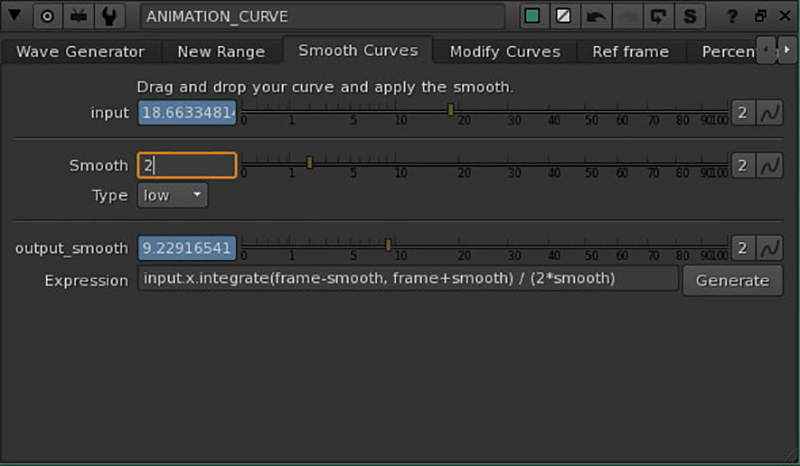Viewport: 800px width, 466px height.
Task: Click the revert loop arrow icon
Action: (x=658, y=16)
